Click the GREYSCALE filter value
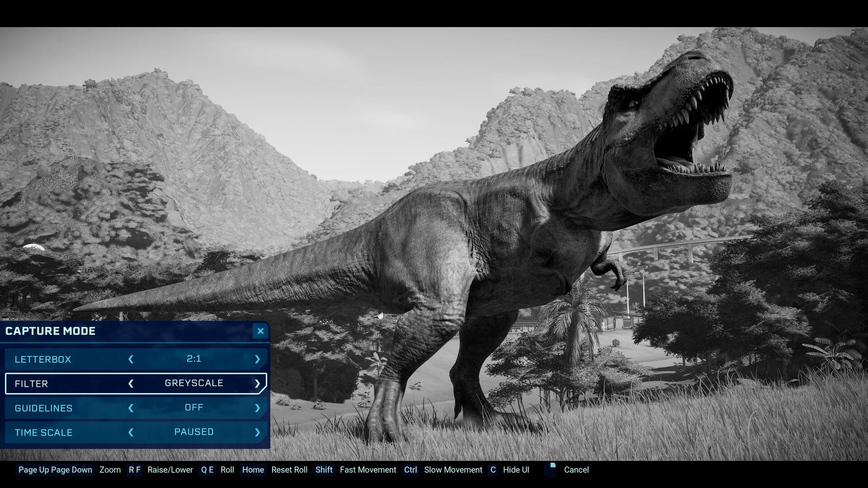Image resolution: width=868 pixels, height=488 pixels. 194,383
